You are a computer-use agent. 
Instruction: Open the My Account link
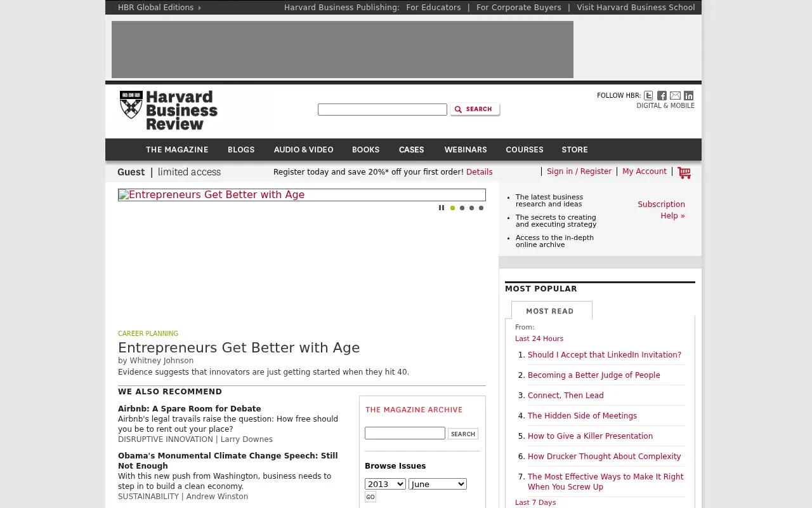645,171
